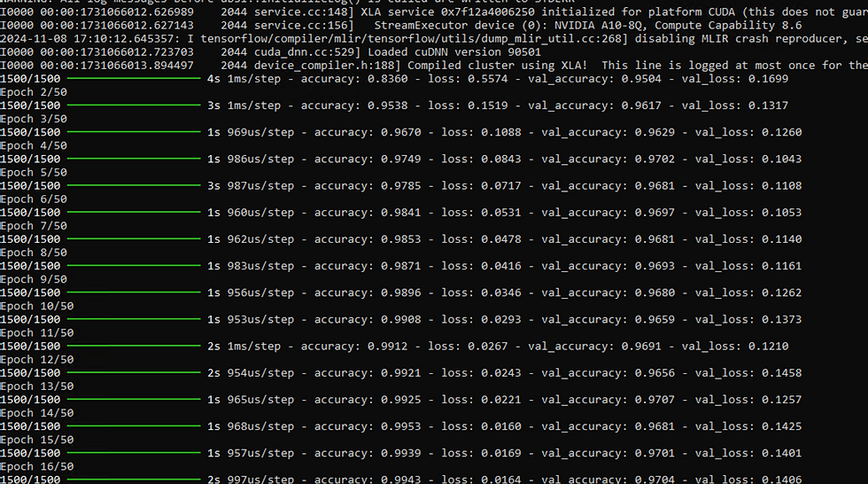Click the val_loss value 0.1373
868x484 pixels.
781,319
